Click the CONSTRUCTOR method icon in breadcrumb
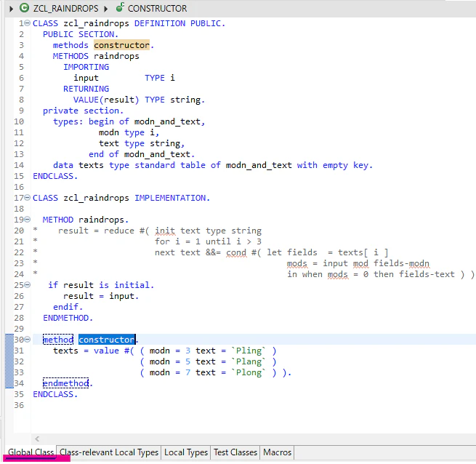Image resolution: width=476 pixels, height=464 pixels. coord(120,7)
